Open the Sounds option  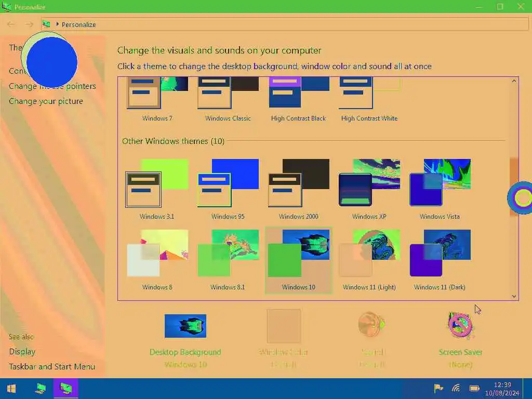372,340
